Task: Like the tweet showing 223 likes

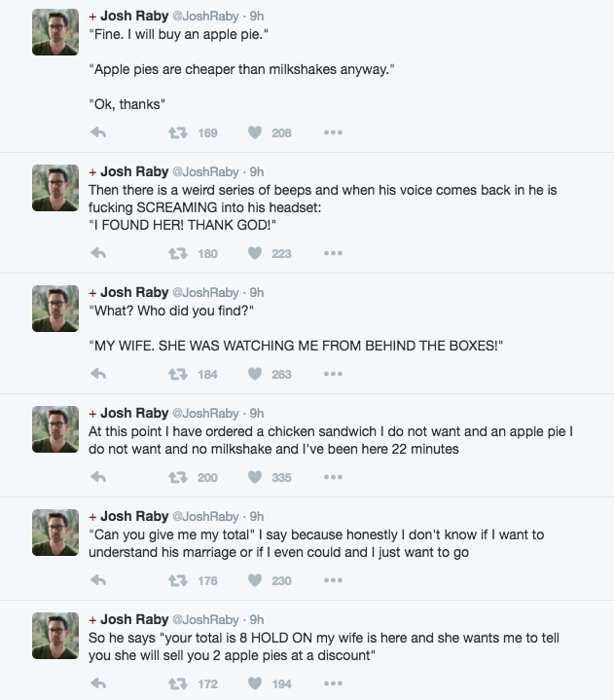Action: pos(255,253)
